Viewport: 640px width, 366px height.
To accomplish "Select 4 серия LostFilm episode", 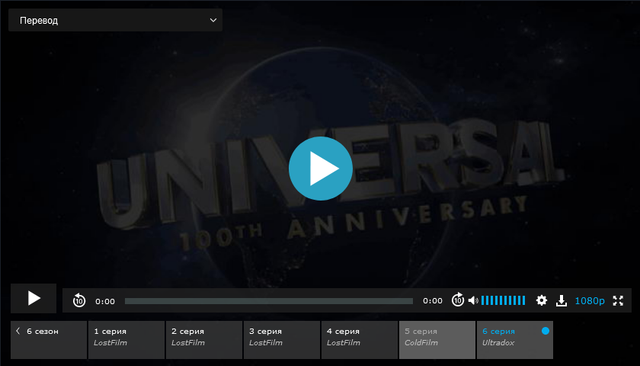I will coord(359,340).
